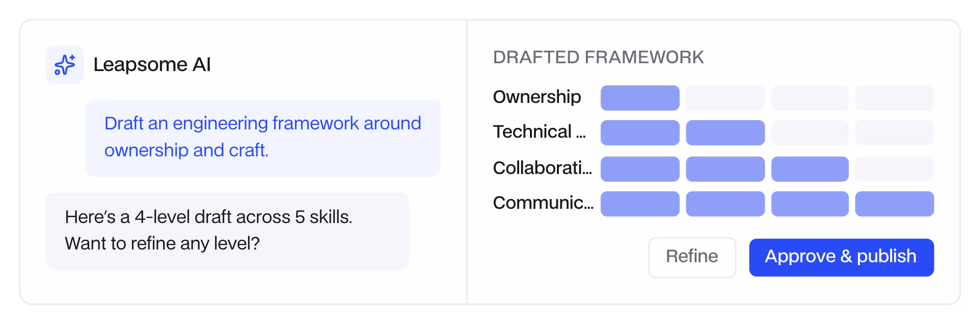Click the Drafted Framework heading

(599, 57)
